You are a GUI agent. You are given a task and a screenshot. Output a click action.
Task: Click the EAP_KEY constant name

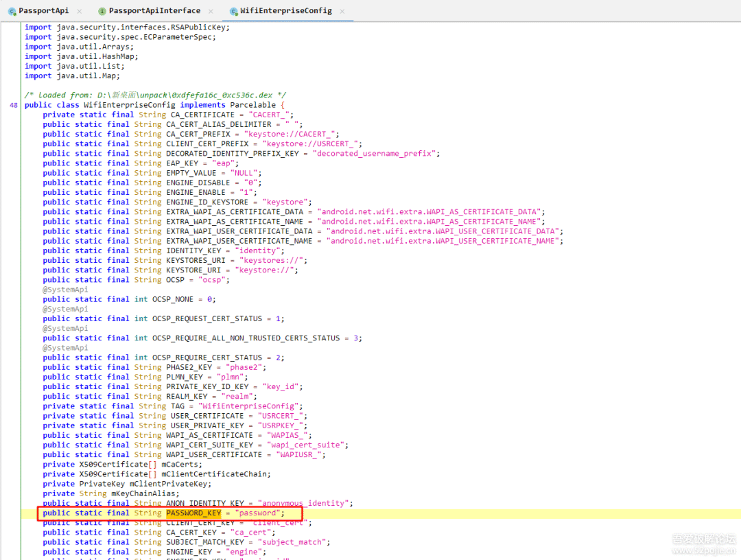click(x=183, y=163)
